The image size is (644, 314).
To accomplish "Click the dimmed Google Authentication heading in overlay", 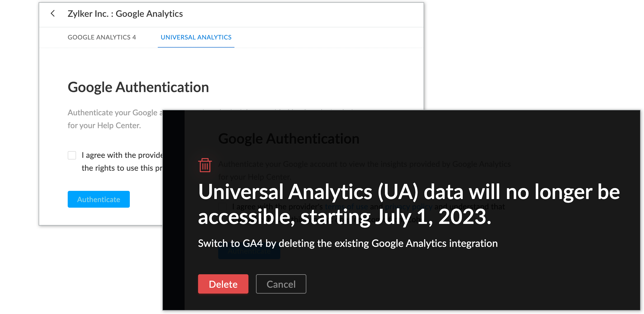I will click(288, 139).
